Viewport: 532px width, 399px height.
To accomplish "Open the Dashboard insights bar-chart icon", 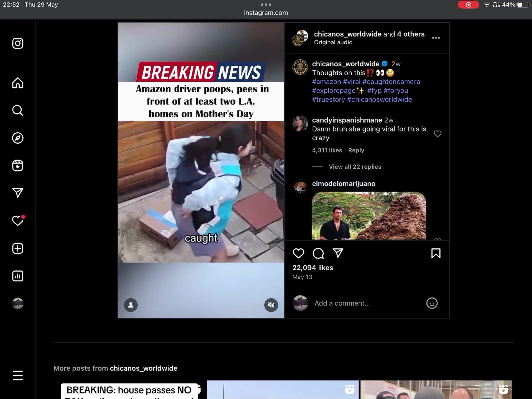I will point(18,276).
